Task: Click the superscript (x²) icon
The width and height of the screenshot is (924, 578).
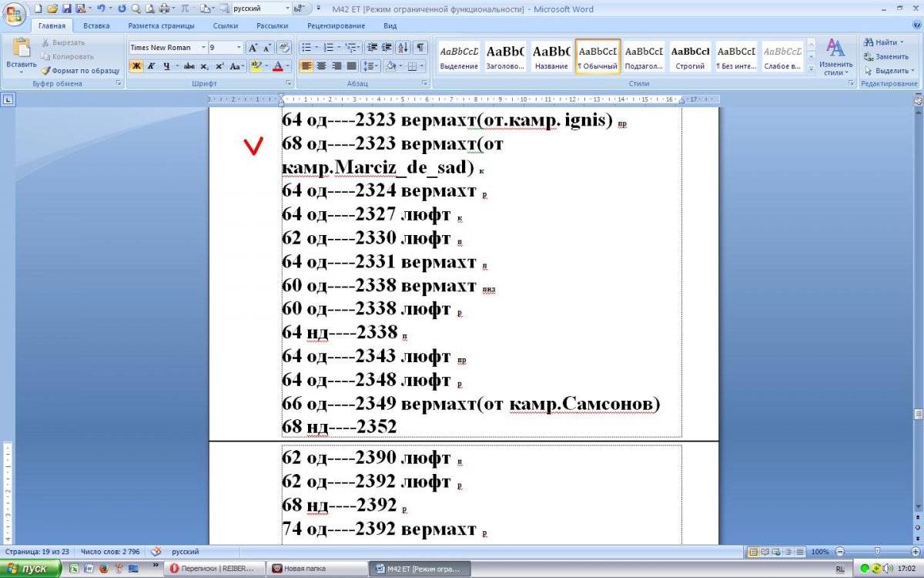Action: coord(219,66)
